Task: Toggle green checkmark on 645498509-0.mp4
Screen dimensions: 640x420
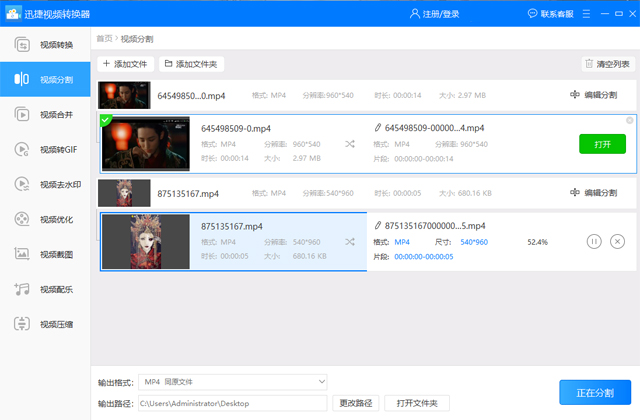Action: 105,120
